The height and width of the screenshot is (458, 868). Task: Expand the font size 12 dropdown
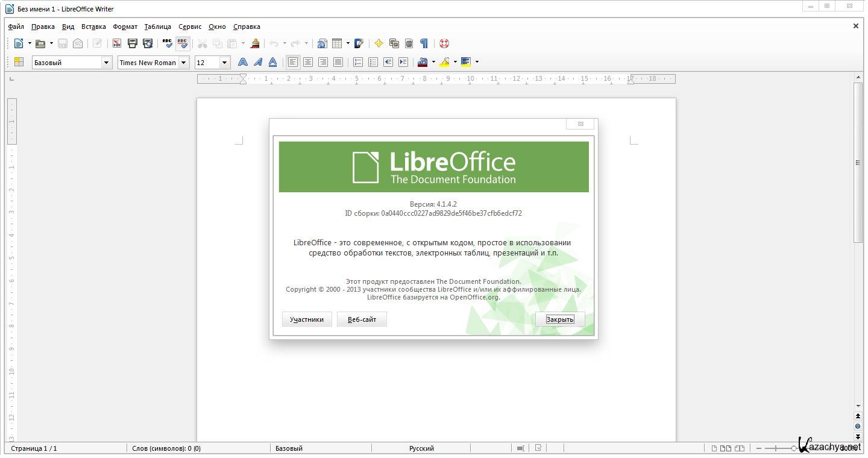(225, 62)
